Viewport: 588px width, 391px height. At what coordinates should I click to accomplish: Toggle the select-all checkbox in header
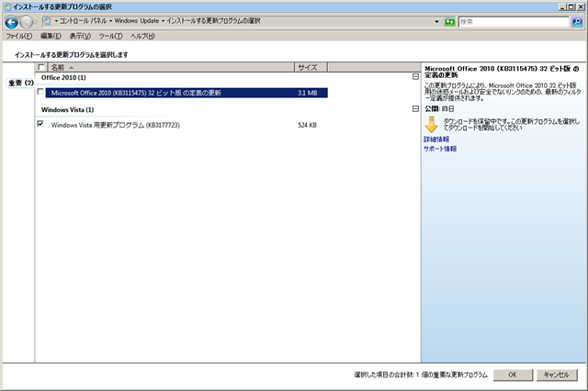pyautogui.click(x=41, y=67)
